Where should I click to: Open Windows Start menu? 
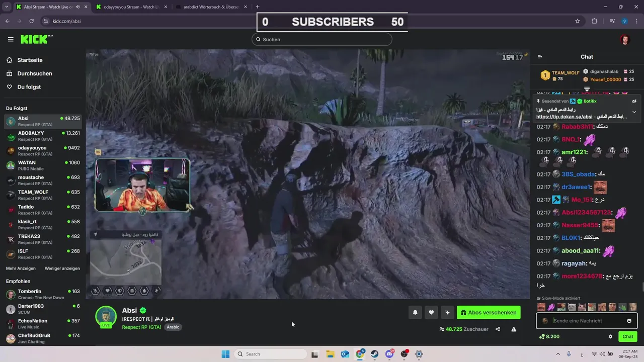(x=225, y=354)
